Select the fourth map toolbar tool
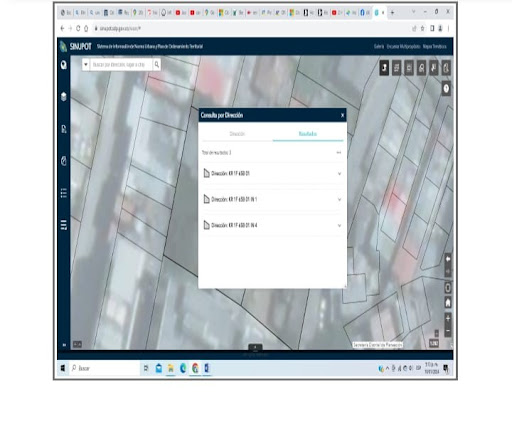512x429 pixels. (x=421, y=68)
